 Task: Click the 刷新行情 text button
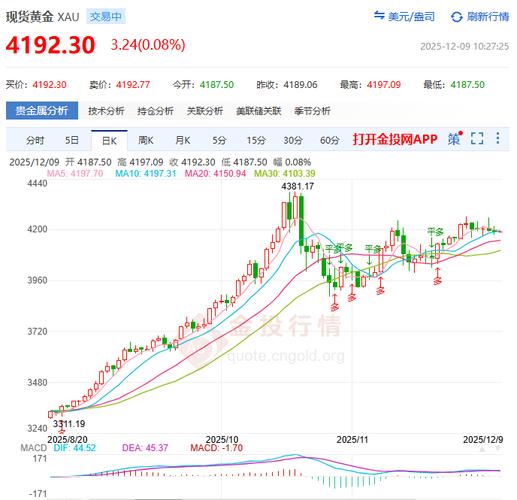pyautogui.click(x=488, y=16)
